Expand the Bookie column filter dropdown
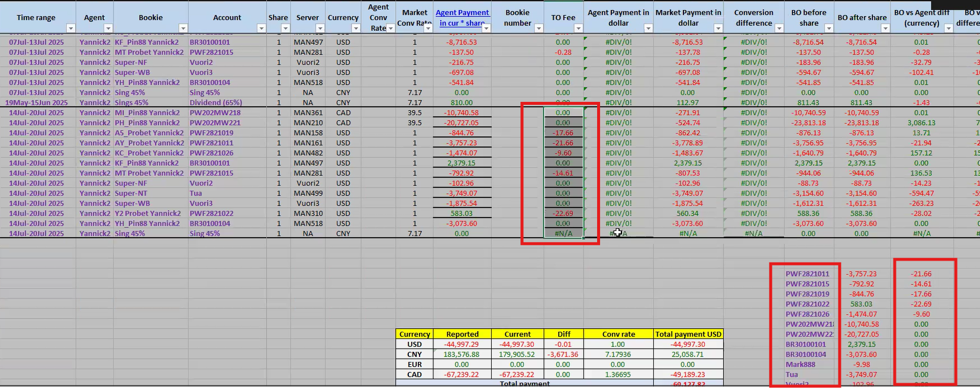980x388 pixels. (x=183, y=28)
